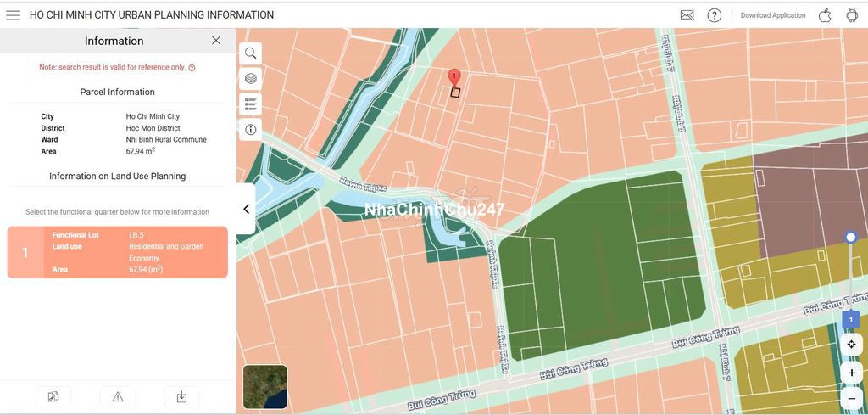Open the mail contact icon
Viewport: 868px width, 415px height.
pos(687,15)
